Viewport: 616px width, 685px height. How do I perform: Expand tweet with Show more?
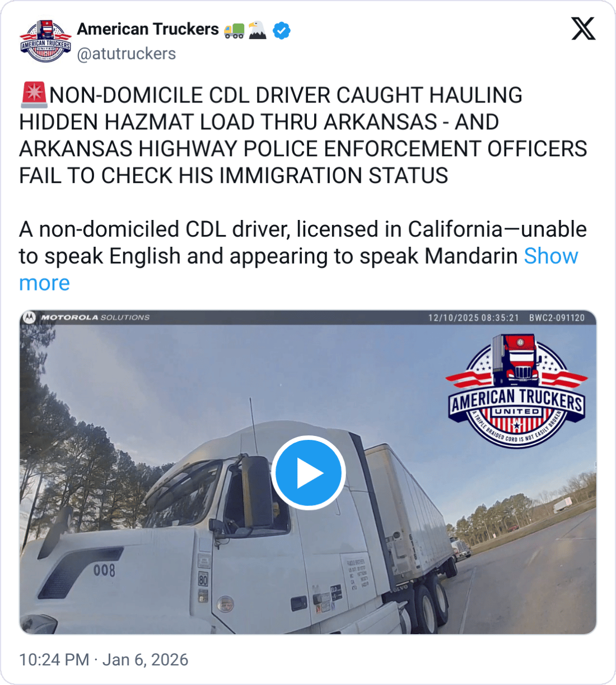298,269
